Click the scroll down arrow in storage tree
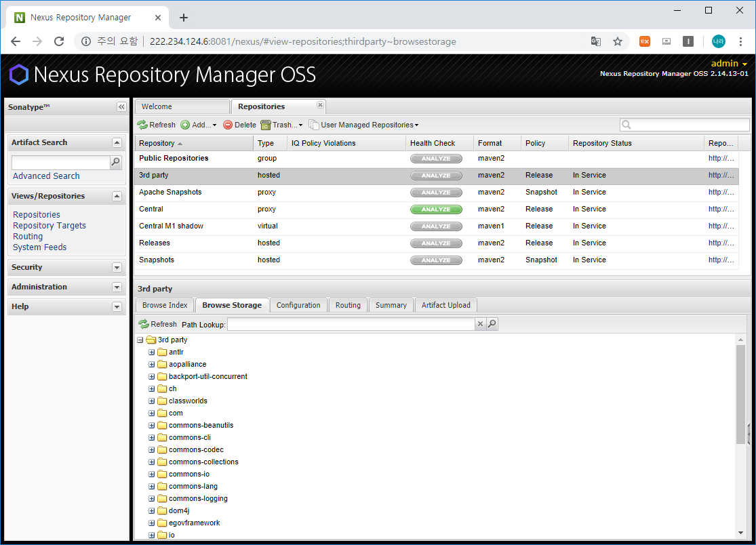Viewport: 756px width, 545px height. tap(740, 533)
